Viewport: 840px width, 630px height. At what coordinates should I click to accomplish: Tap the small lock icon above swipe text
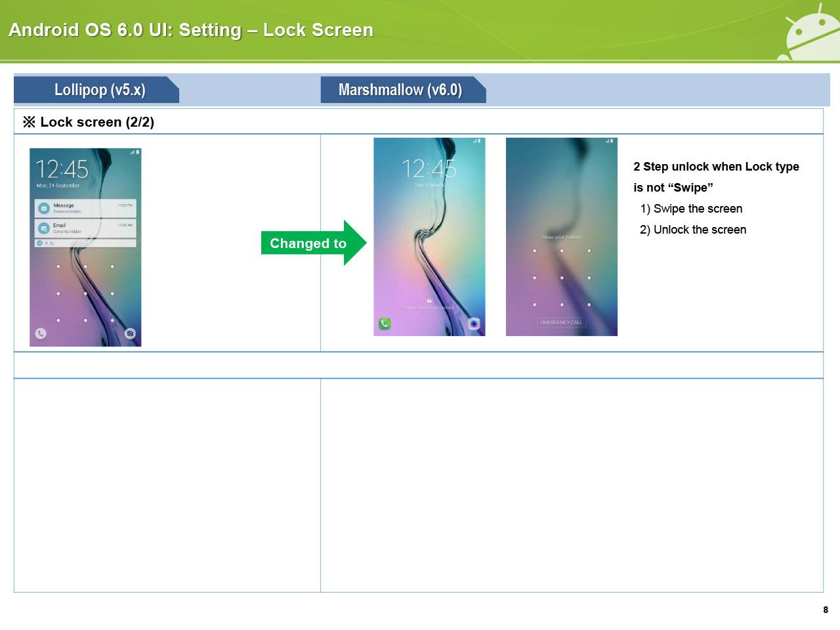coord(429,301)
